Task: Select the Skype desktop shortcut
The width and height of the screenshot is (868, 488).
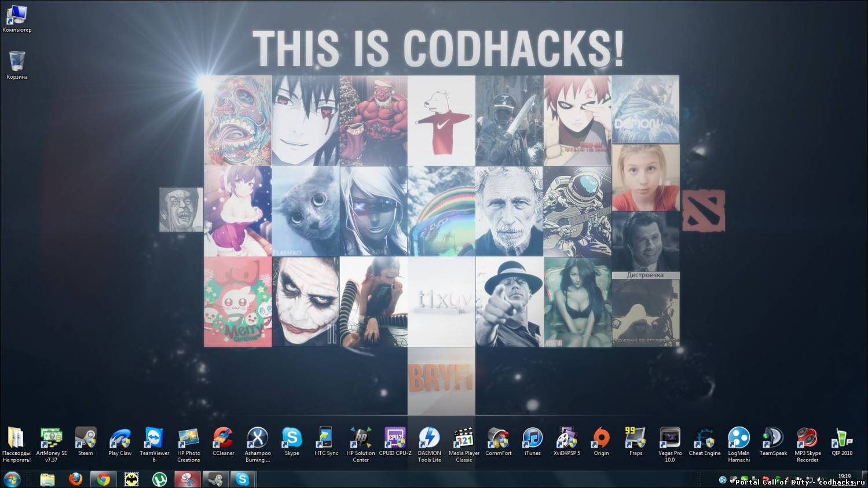Action: (x=292, y=442)
